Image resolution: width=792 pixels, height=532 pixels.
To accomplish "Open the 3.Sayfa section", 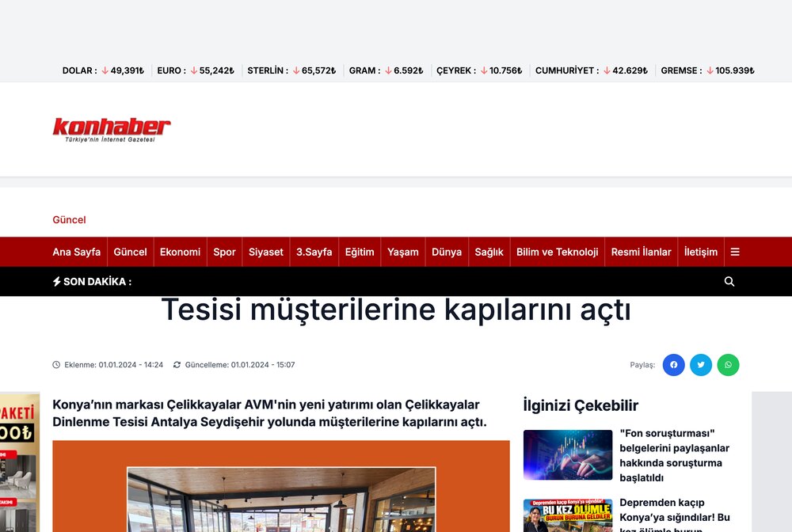I will 314,252.
